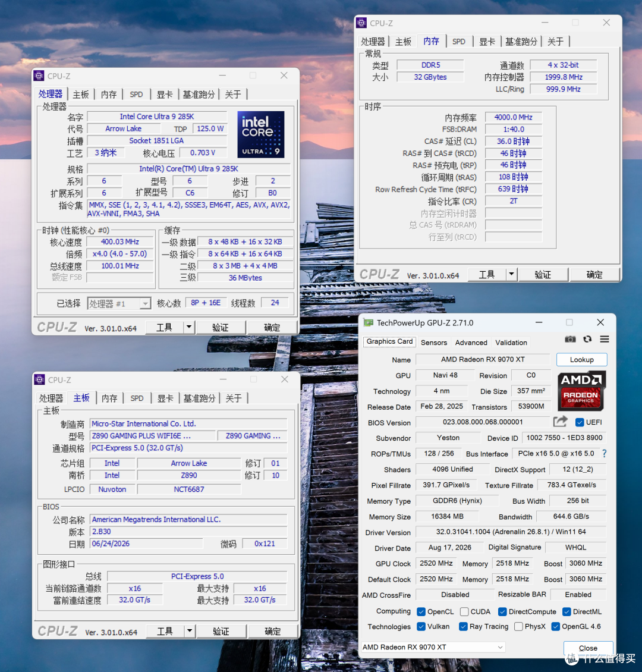This screenshot has height=672, width=642.
Task: Open the tools dropdown arrow in CPU-Z processor window
Action: 189,328
